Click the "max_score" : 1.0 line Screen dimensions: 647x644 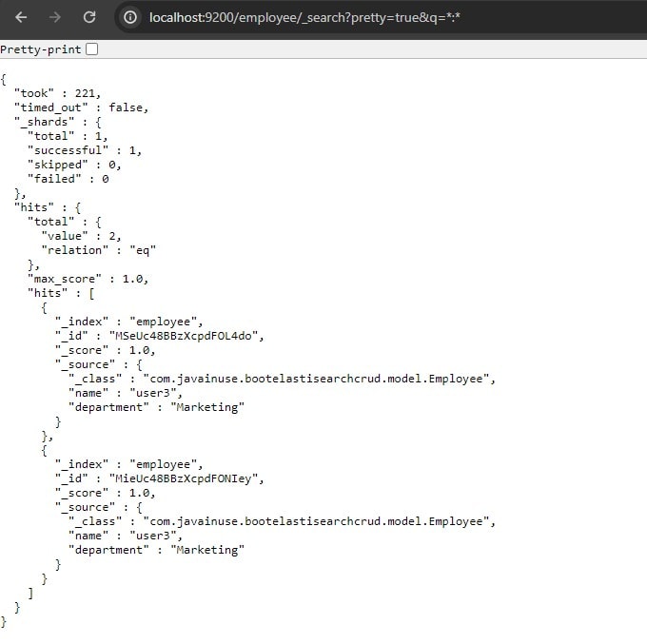[88, 279]
